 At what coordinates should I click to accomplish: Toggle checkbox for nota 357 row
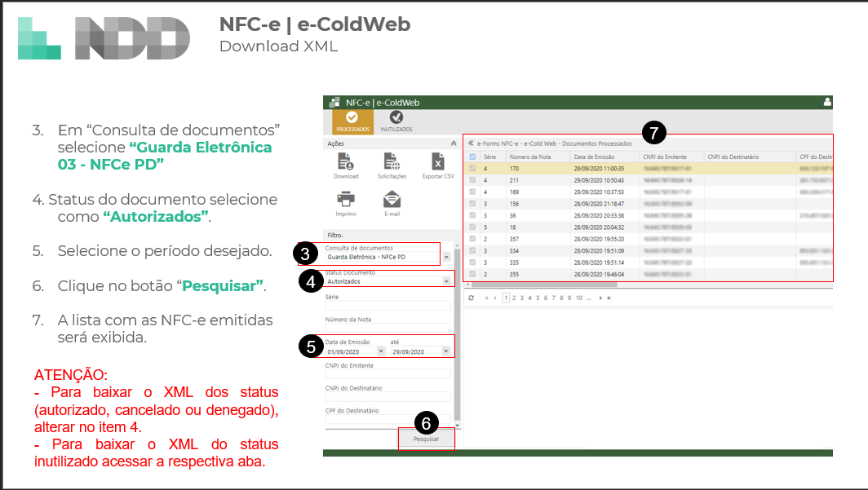pos(472,239)
